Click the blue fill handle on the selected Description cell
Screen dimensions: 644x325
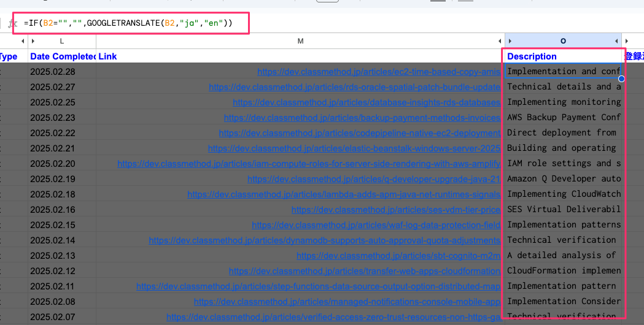pos(621,78)
